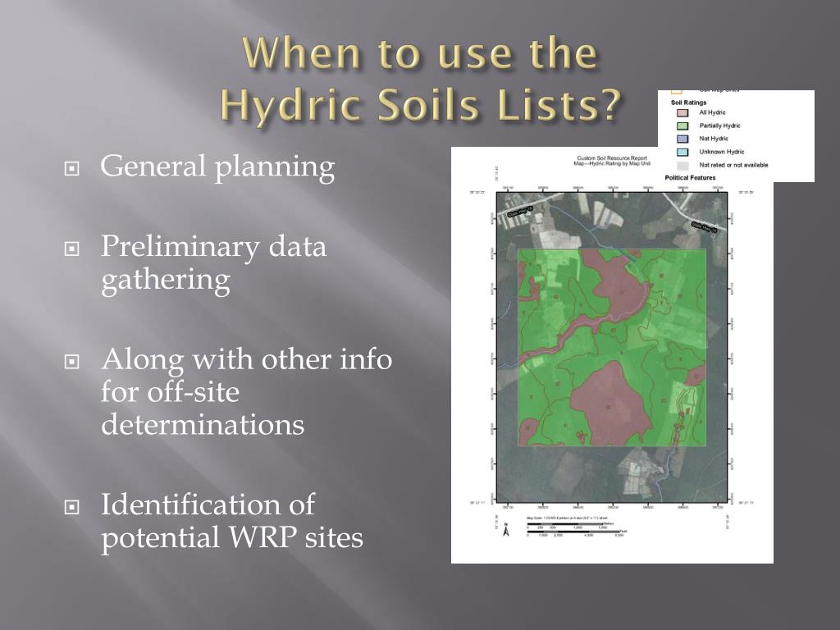The image size is (840, 630).
Task: Select the "Preliminary data gathering" bullet text
Action: click(214, 263)
